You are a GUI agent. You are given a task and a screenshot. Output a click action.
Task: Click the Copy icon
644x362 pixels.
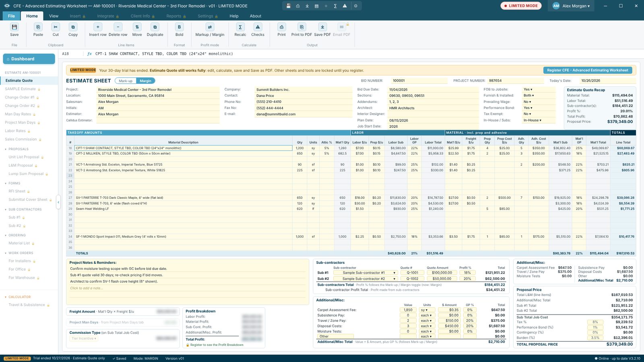click(x=73, y=27)
